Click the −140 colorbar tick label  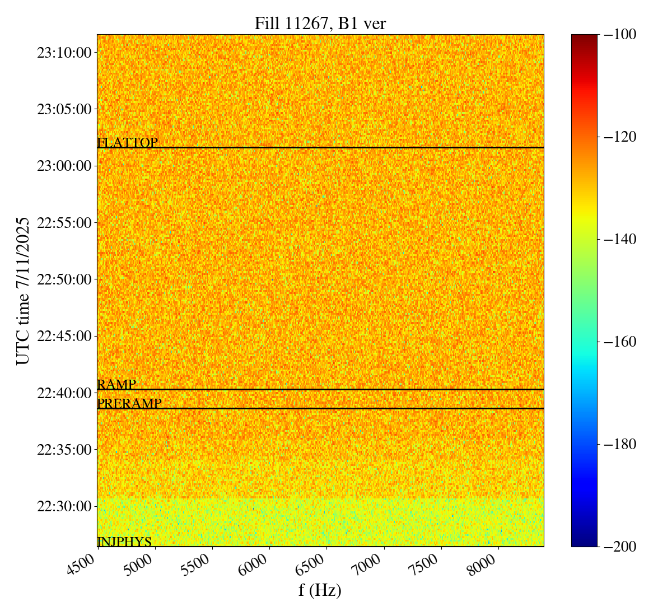[620, 239]
